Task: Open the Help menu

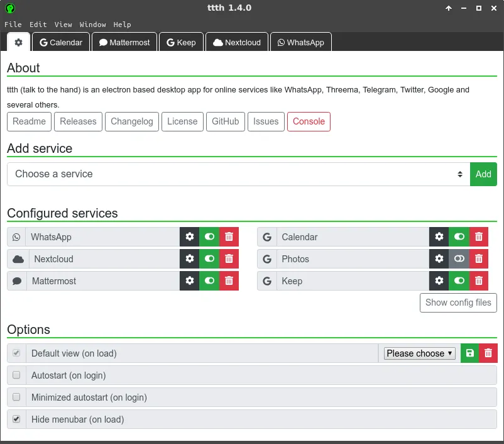Action: pyautogui.click(x=122, y=25)
